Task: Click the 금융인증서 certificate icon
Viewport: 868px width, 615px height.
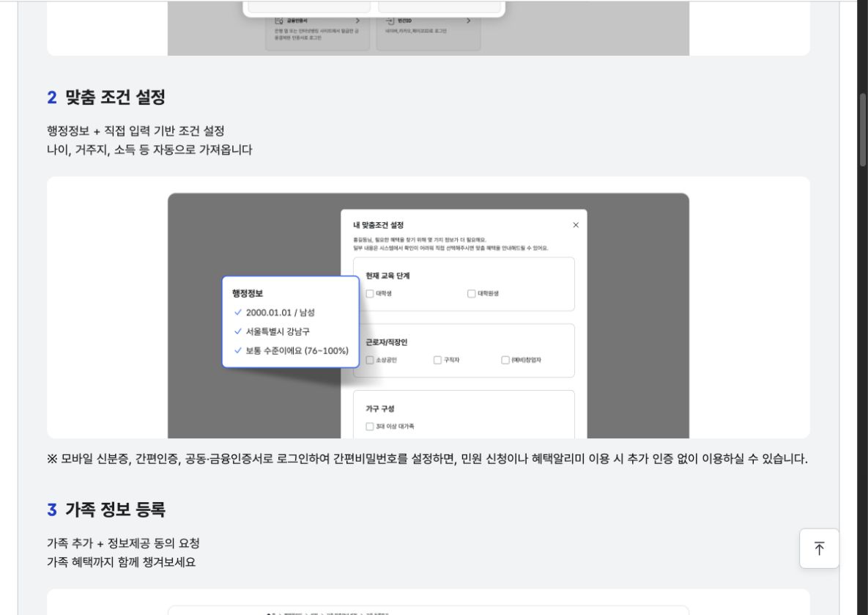Action: coord(279,21)
